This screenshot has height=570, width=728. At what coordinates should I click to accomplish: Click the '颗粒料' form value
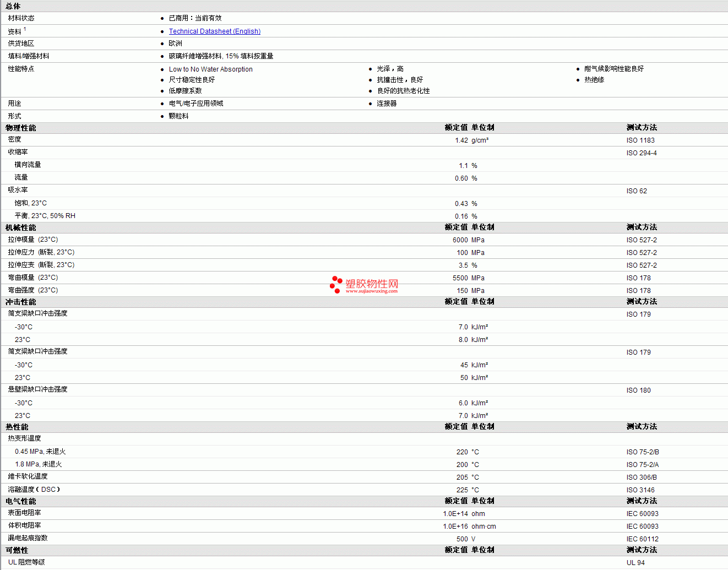click(178, 116)
